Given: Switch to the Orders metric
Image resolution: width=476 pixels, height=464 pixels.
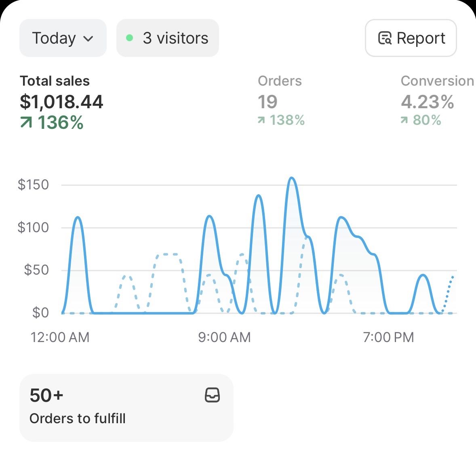Looking at the screenshot, I should pos(280,81).
